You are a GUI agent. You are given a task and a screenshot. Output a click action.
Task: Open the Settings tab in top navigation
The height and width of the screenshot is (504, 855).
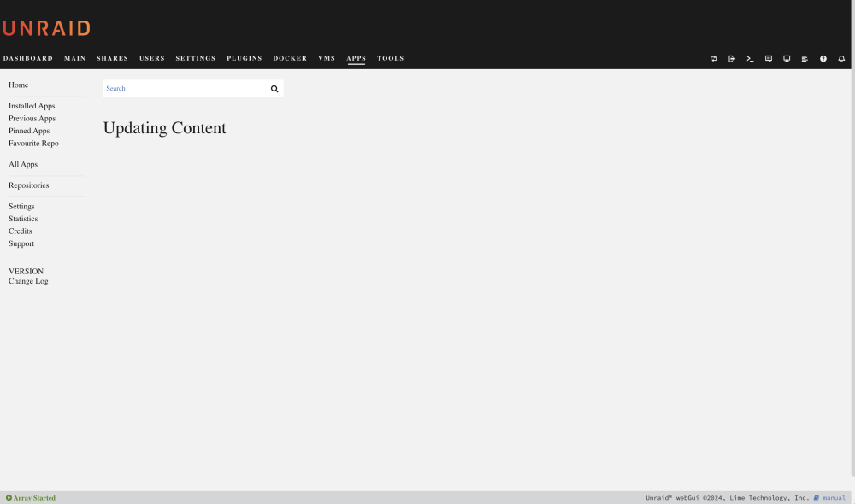(x=195, y=58)
